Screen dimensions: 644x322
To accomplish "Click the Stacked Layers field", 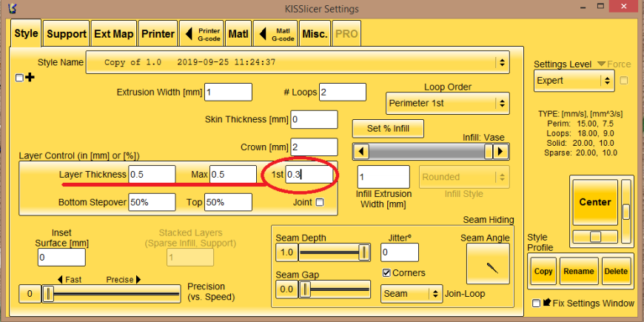I will pyautogui.click(x=190, y=258).
